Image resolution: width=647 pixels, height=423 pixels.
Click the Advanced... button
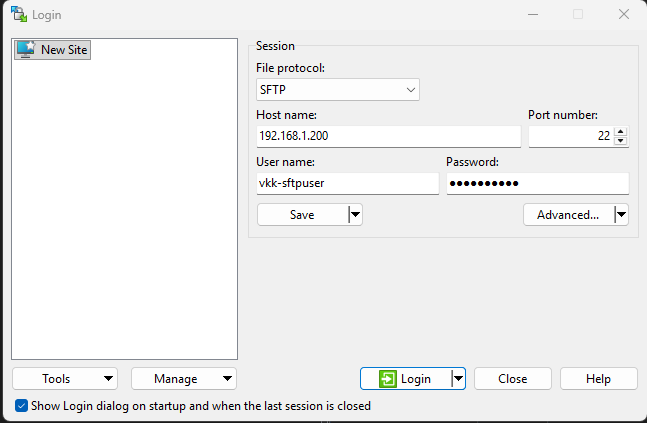click(569, 215)
